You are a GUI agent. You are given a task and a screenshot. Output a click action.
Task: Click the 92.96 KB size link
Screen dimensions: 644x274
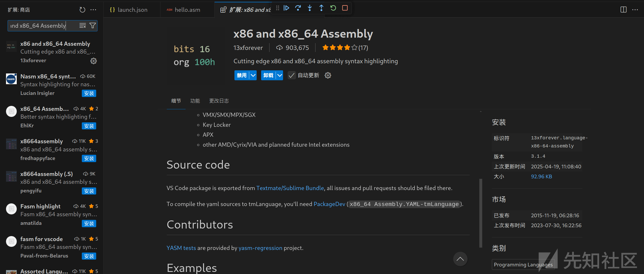coord(541,176)
